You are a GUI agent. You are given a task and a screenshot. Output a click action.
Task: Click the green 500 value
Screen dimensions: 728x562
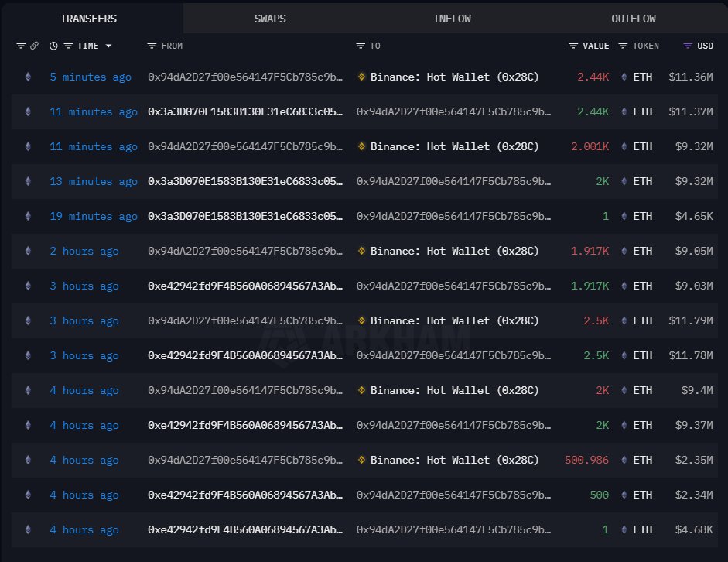pos(600,495)
